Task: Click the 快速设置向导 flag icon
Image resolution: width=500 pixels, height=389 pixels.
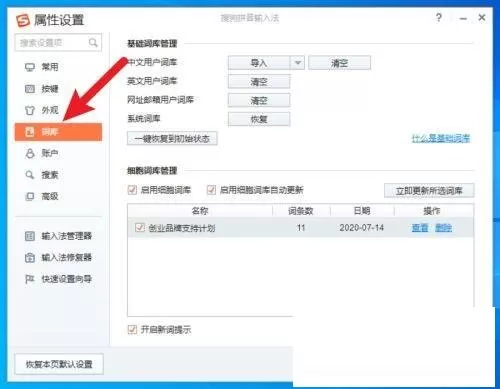Action: pyautogui.click(x=30, y=279)
